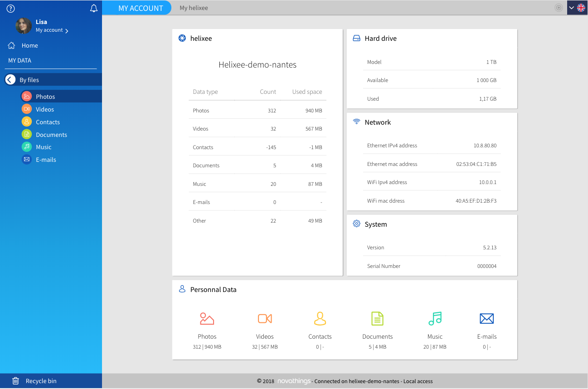Click the 10.8.80.80 Ethernet IPv4 address
Viewport: 588px width, 389px height.
(x=485, y=146)
